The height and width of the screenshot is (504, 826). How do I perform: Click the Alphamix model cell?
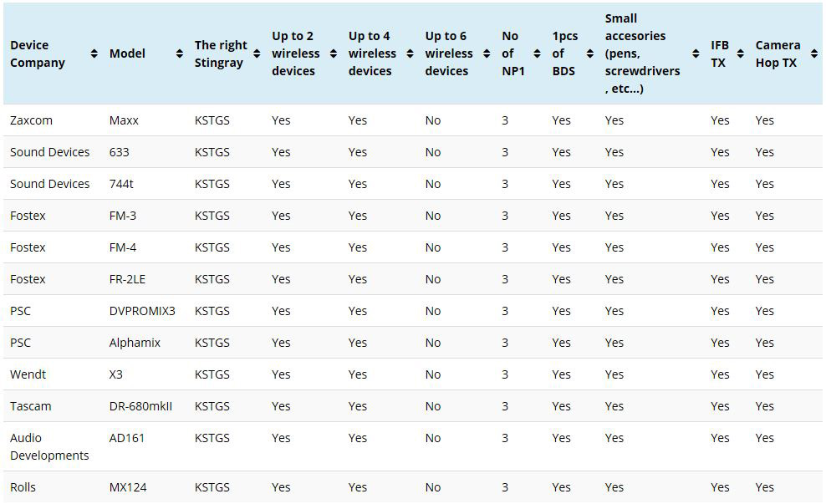point(135,343)
